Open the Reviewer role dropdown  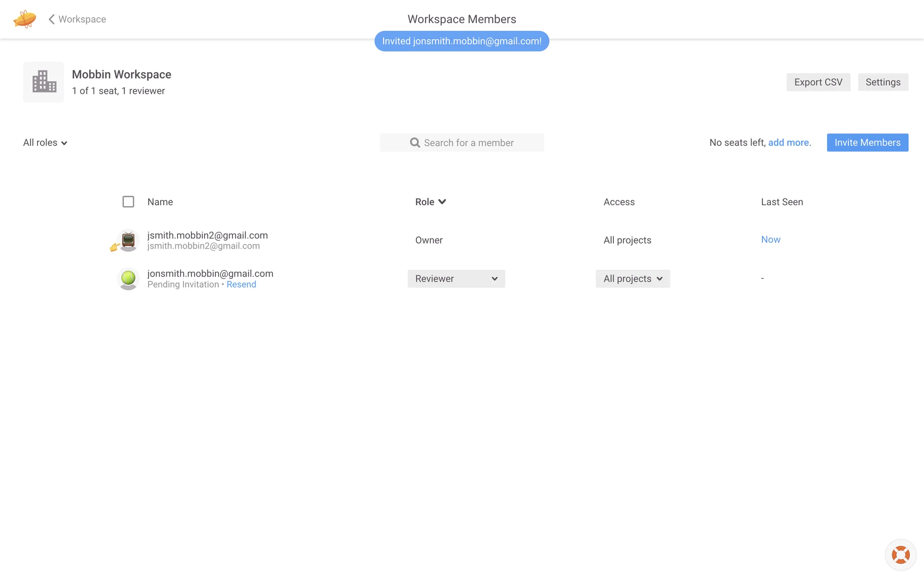456,279
